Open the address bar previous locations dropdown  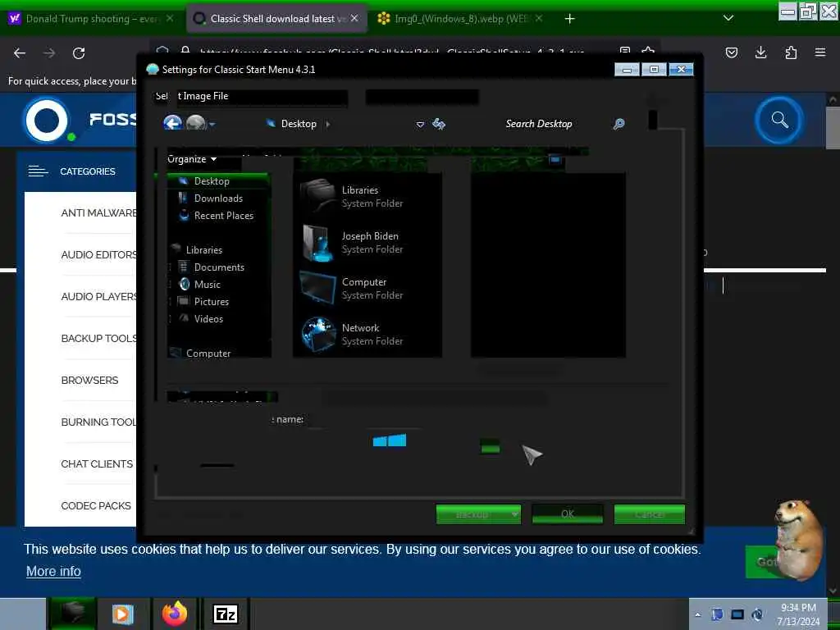[421, 125]
